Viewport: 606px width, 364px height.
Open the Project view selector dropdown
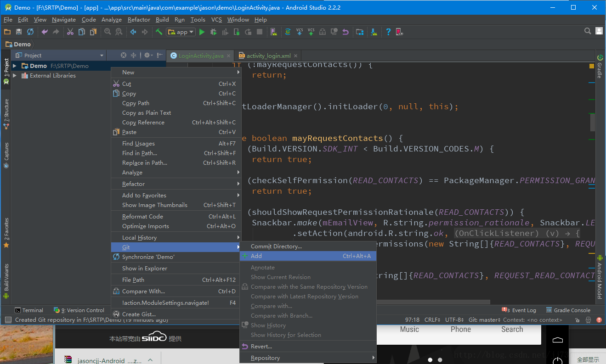(60, 55)
